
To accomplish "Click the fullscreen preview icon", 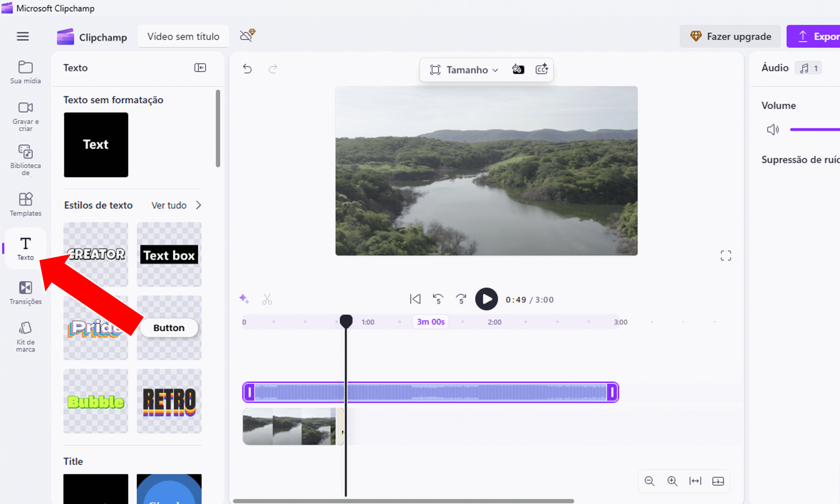I will (x=725, y=256).
